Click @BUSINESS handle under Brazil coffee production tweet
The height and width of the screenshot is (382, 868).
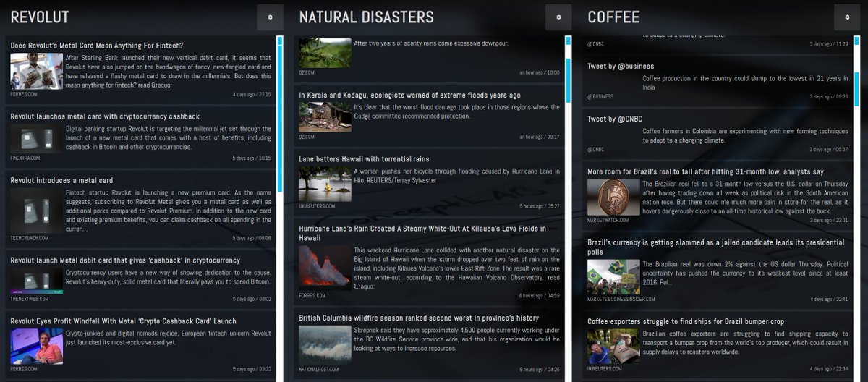point(600,96)
